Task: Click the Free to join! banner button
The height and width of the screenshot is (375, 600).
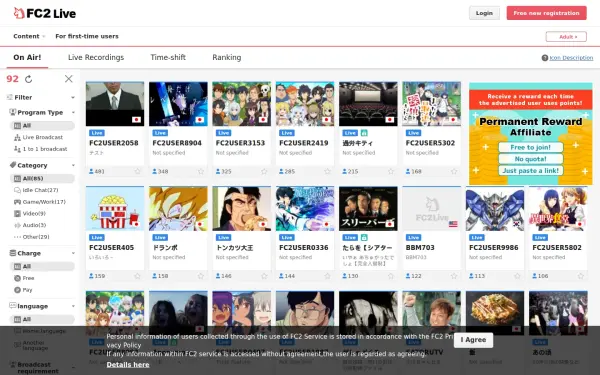Action: coord(530,147)
